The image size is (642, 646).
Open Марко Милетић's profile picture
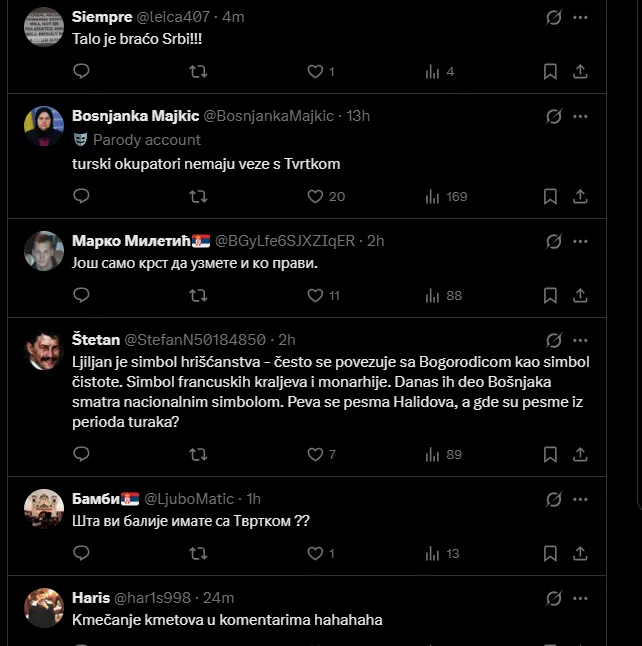click(x=44, y=251)
